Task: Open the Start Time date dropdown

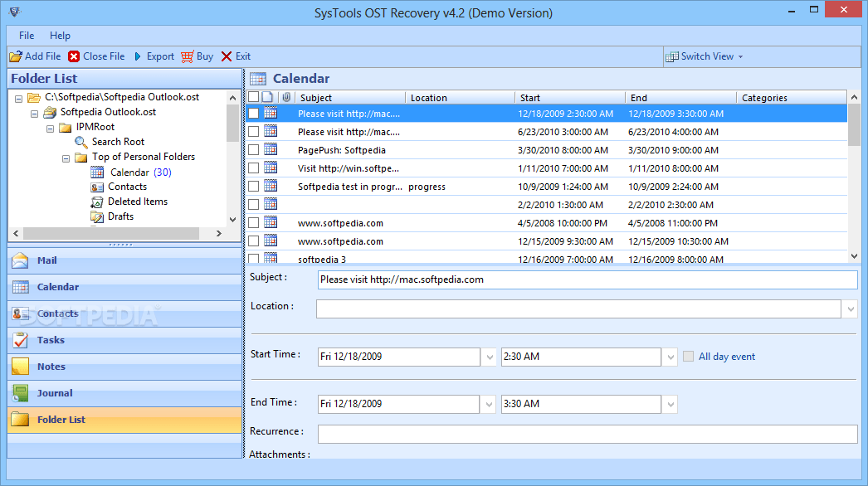Action: pyautogui.click(x=489, y=356)
